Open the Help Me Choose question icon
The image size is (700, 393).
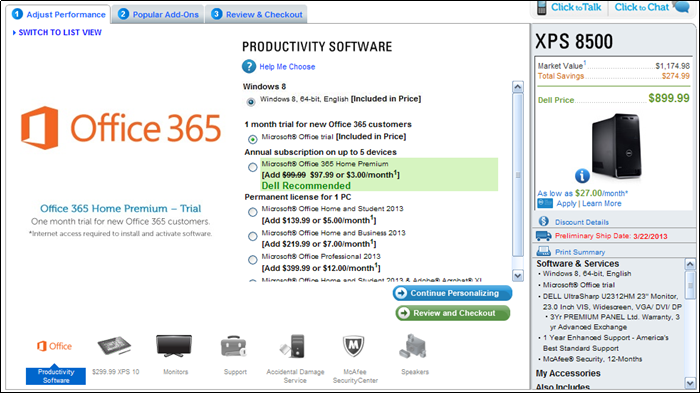tap(249, 67)
